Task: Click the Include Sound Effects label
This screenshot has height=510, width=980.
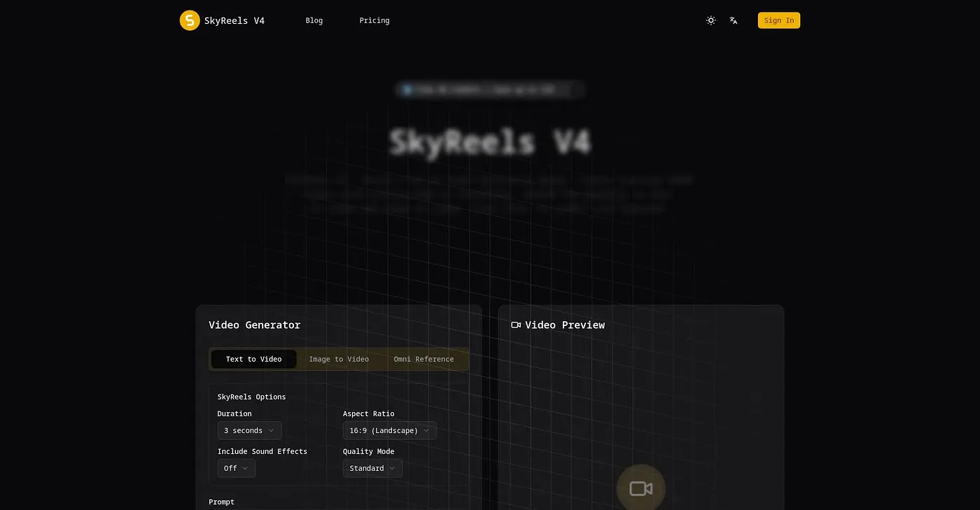Action: tap(262, 451)
